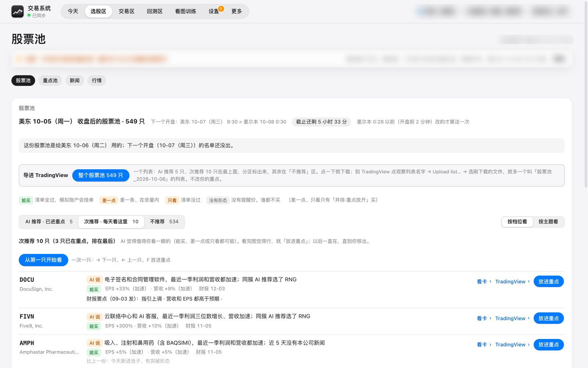Image resolution: width=588 pixels, height=368 pixels.
Task: Click 放进重点 for AMPH
Action: point(549,344)
